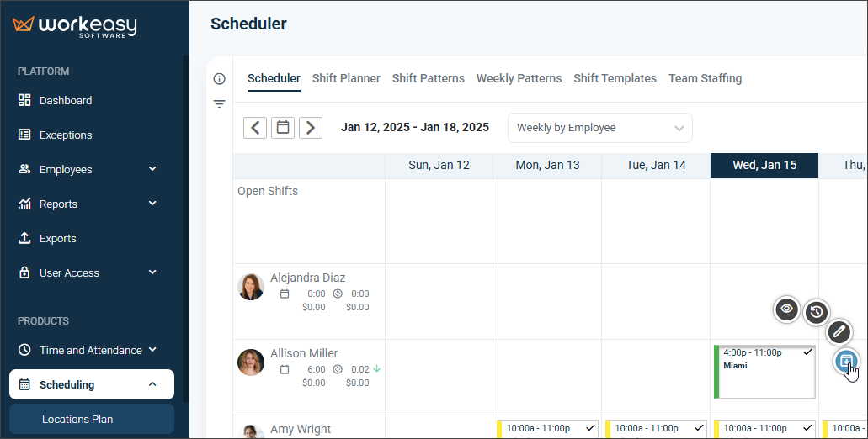Click the pencil edit shift icon
The width and height of the screenshot is (868, 439).
[839, 331]
